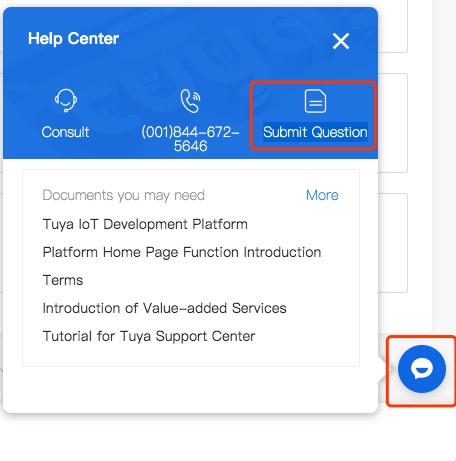The height and width of the screenshot is (461, 456).
Task: Click blank space under Tutorial link inside documents box
Action: 191,355
